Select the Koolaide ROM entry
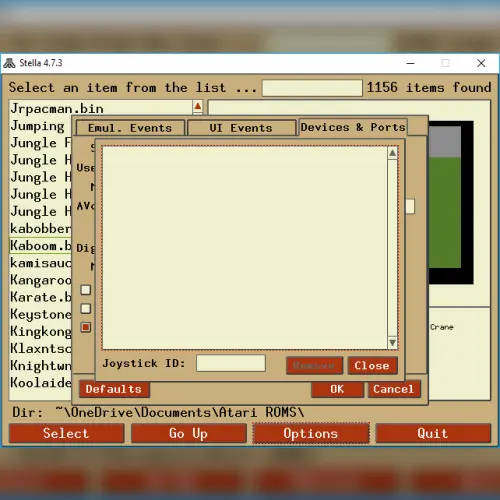 [x=41, y=383]
